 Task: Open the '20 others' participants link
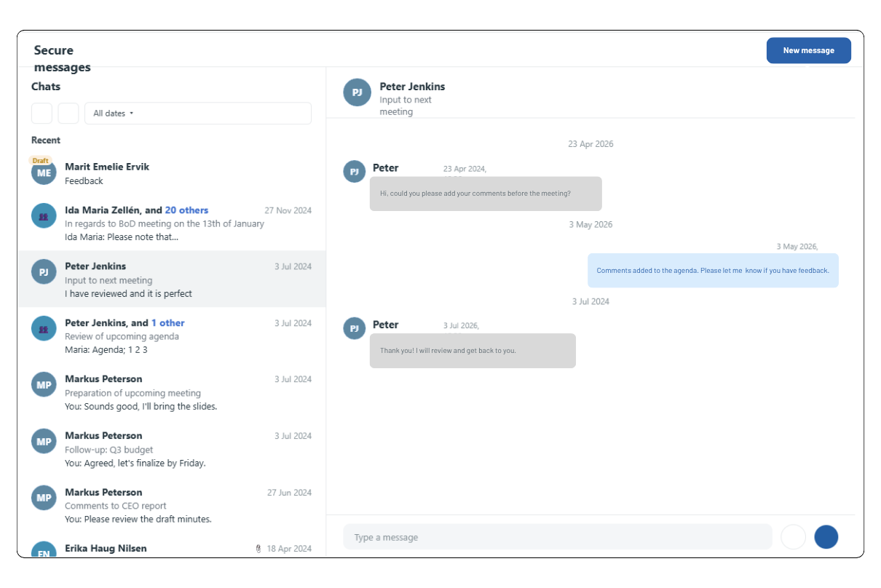pos(186,210)
